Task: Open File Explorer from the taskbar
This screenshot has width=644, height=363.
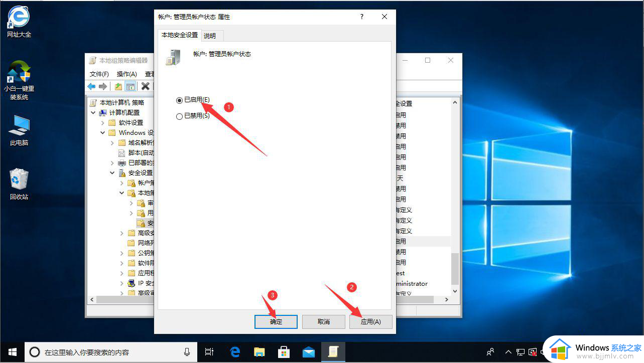Action: coord(259,352)
